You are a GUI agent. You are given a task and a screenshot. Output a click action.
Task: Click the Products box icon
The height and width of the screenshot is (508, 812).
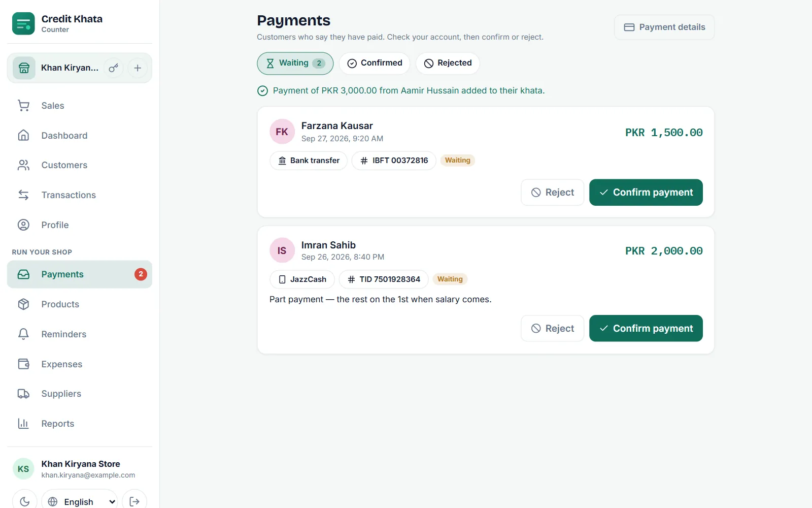click(23, 304)
